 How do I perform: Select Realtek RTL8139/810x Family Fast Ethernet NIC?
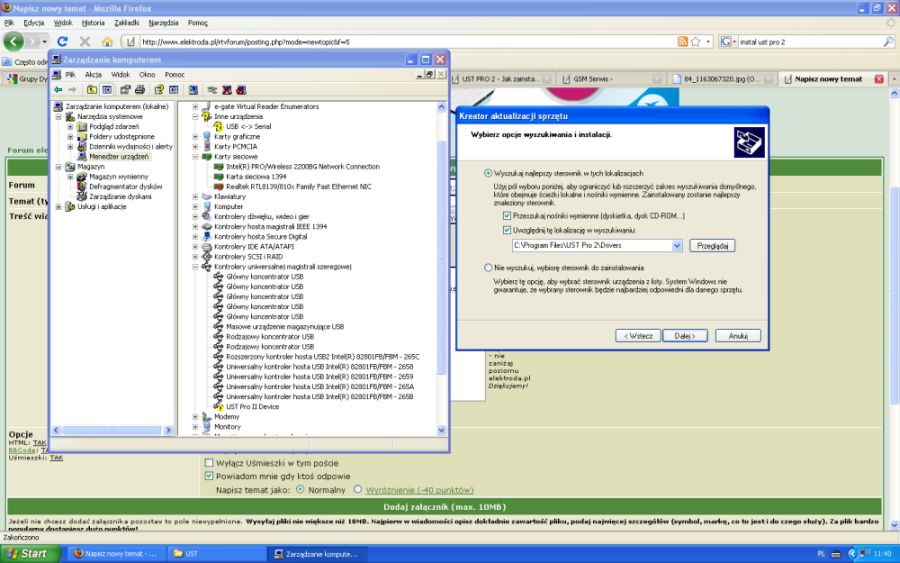tap(298, 187)
